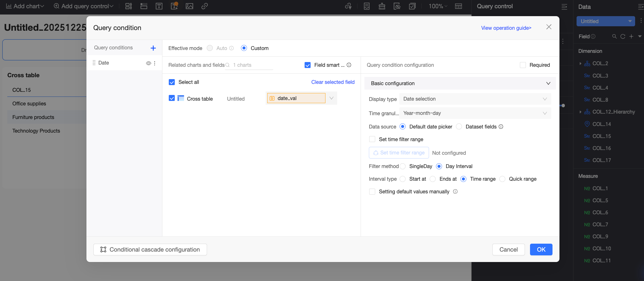Screen dimensions: 644x281
Task: Open the Display type dropdown
Action: pos(475,99)
